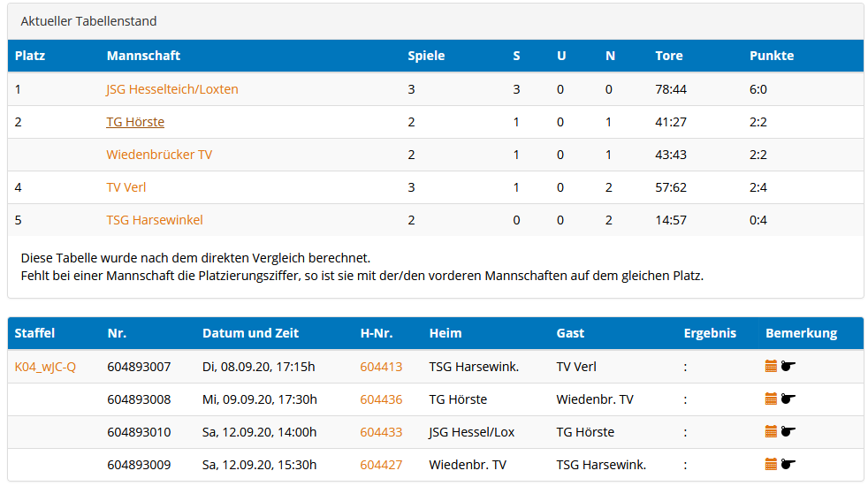Click calendar icon for game 604893007

(x=771, y=367)
